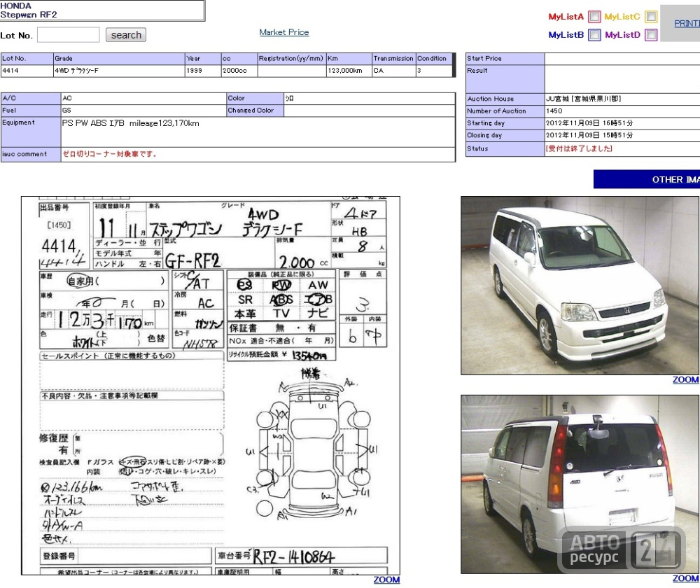
Task: Open front view photo of white Stepwgn
Action: click(580, 286)
